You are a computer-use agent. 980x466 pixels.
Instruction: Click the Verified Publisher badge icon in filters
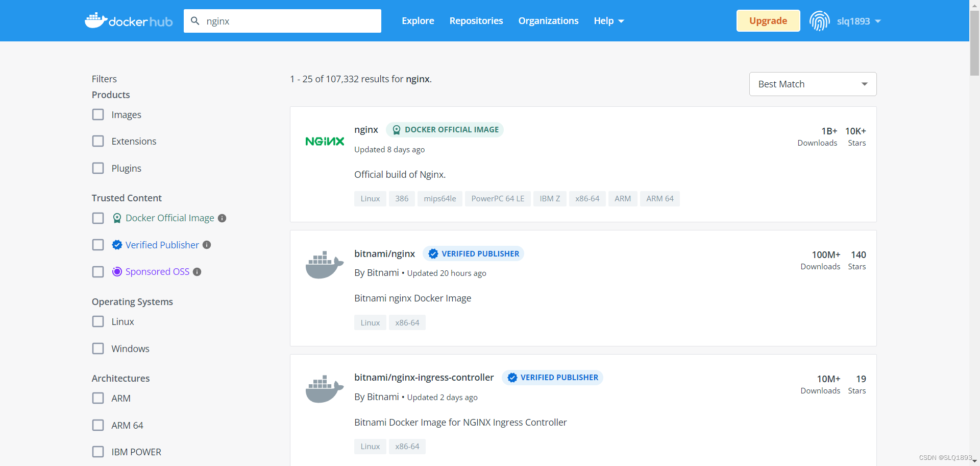[117, 245]
